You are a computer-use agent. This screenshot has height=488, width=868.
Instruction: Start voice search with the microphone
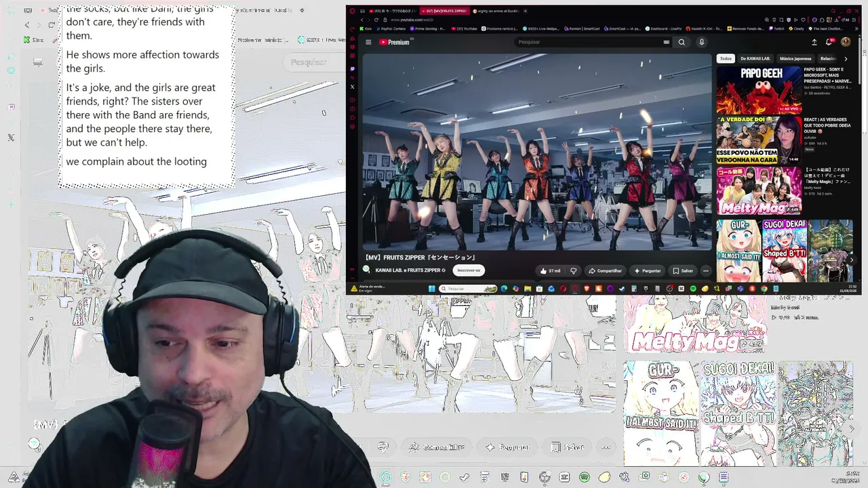[x=701, y=42]
